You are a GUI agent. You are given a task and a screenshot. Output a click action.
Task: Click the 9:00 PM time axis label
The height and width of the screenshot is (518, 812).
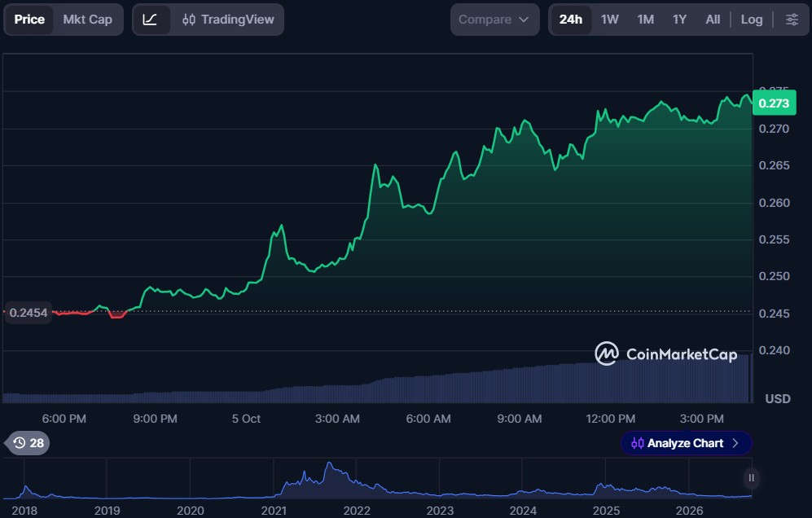(x=155, y=419)
